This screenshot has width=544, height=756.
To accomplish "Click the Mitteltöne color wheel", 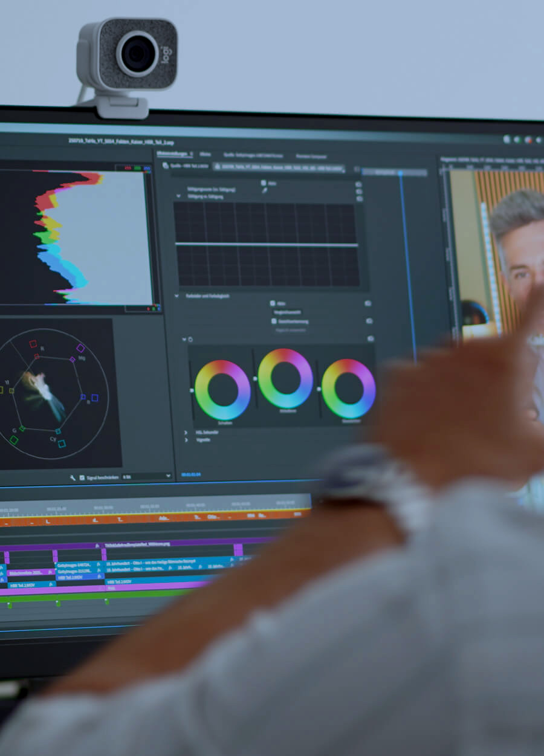I will click(285, 378).
